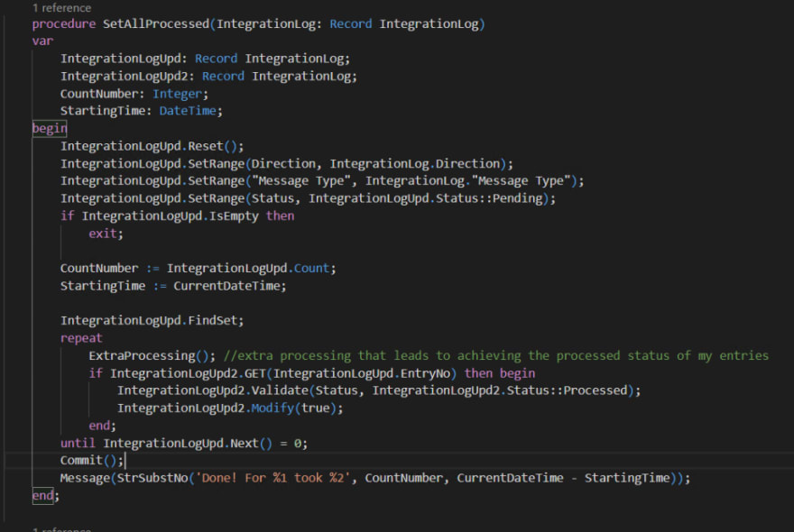Place cursor on 'SetAllProcessed' procedure name

pyautogui.click(x=156, y=23)
